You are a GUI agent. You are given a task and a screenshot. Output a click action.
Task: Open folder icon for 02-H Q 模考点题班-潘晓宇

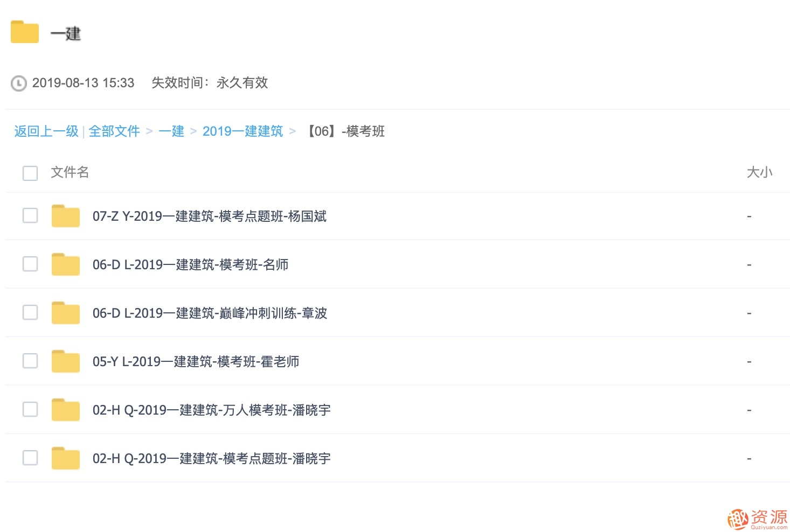66,458
